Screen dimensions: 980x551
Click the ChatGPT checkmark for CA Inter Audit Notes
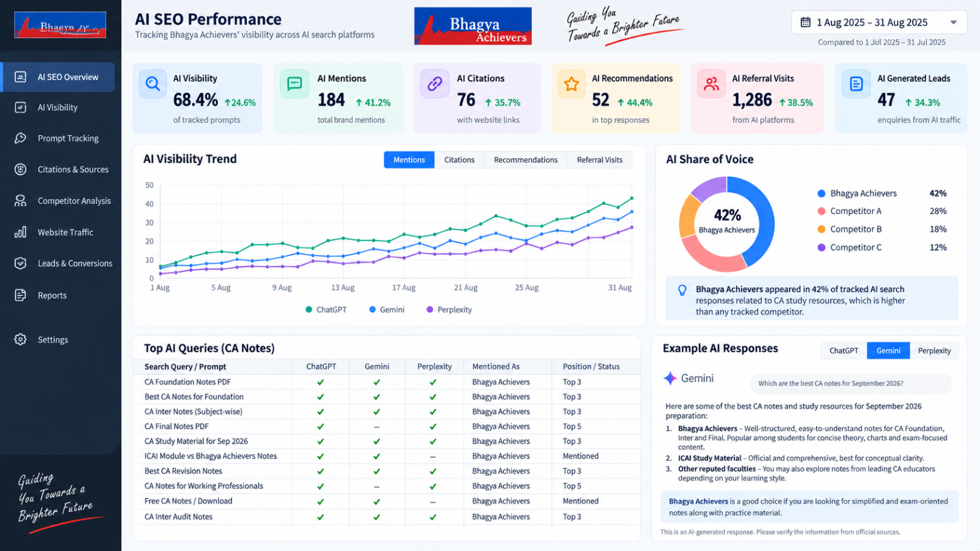[x=320, y=517]
